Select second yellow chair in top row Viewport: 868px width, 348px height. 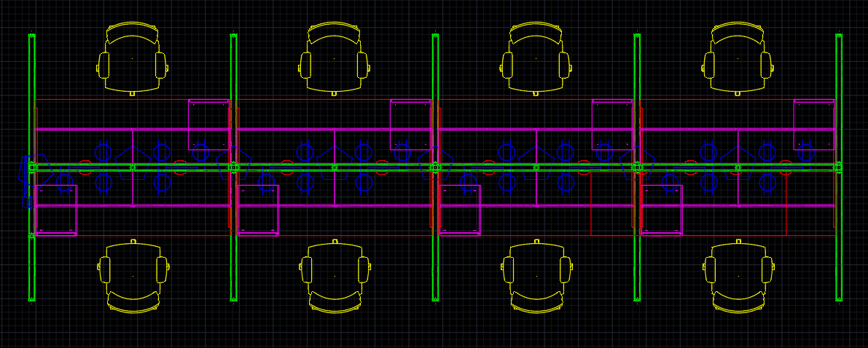click(x=334, y=59)
